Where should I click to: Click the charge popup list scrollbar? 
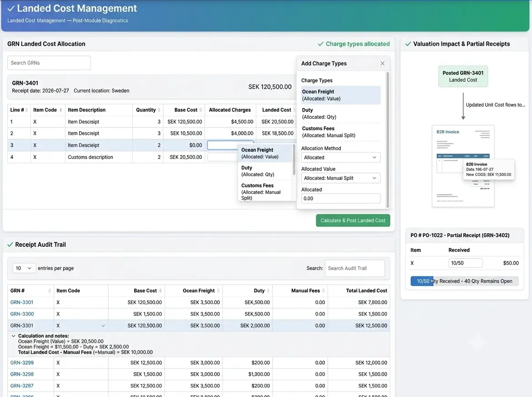tap(294, 160)
